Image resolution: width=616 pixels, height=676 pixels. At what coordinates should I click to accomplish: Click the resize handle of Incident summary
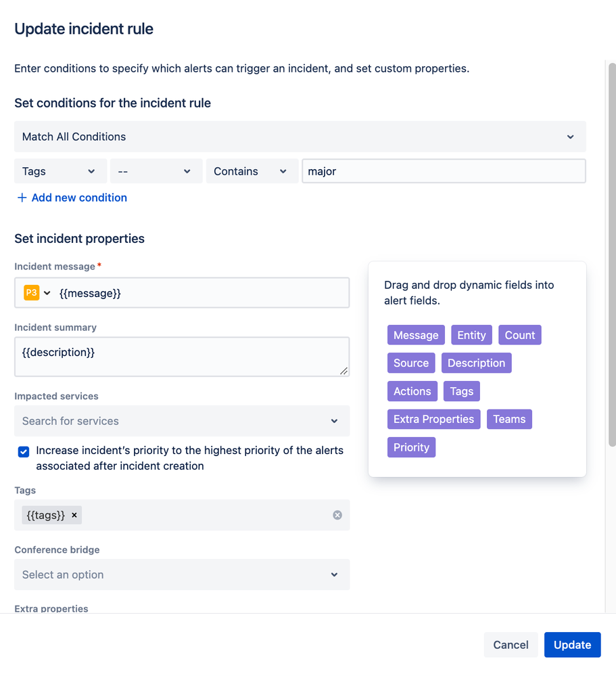(343, 370)
